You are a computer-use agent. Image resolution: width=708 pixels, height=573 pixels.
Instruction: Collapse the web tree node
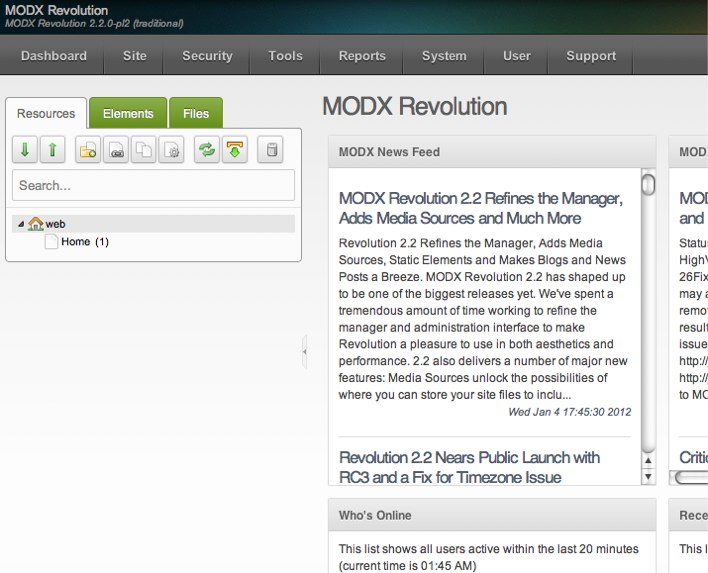point(21,224)
